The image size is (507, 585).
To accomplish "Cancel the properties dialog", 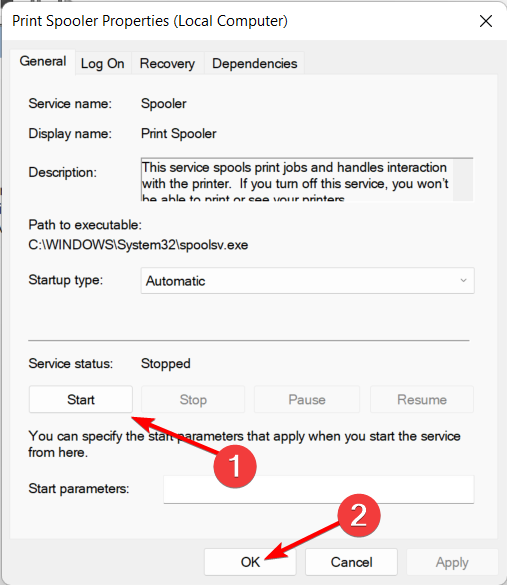I will pyautogui.click(x=351, y=562).
